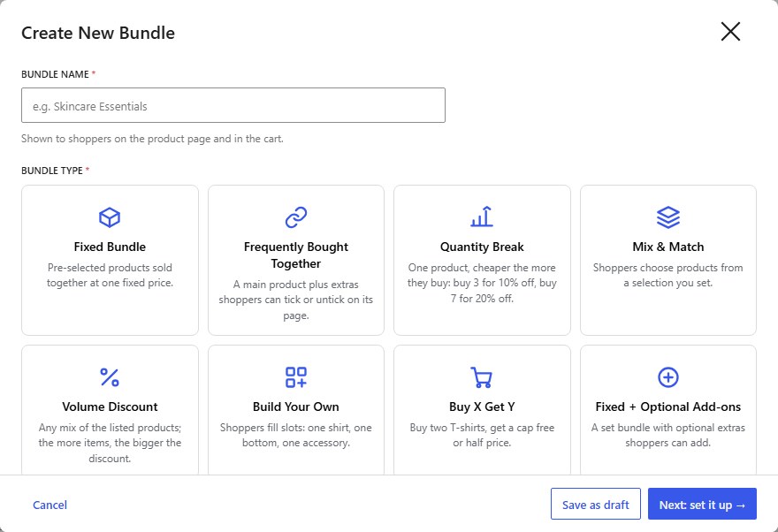Click the Mix & Match layers icon
This screenshot has height=532, width=778.
667,217
